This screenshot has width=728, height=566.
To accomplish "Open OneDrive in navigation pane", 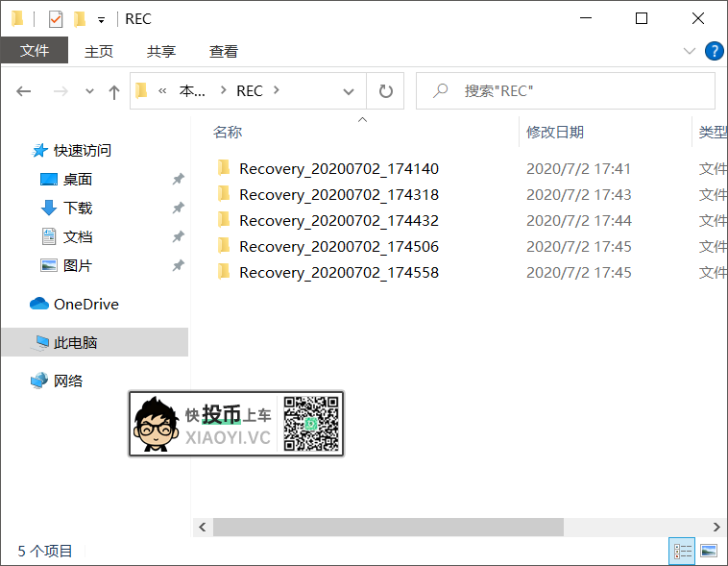I will click(x=85, y=305).
